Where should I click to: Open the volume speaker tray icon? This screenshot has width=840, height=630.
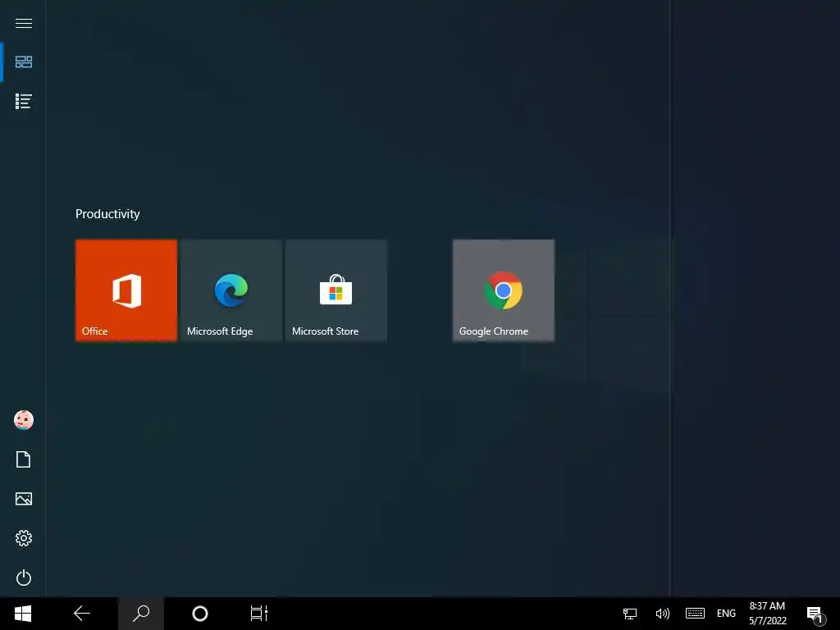[x=662, y=614]
